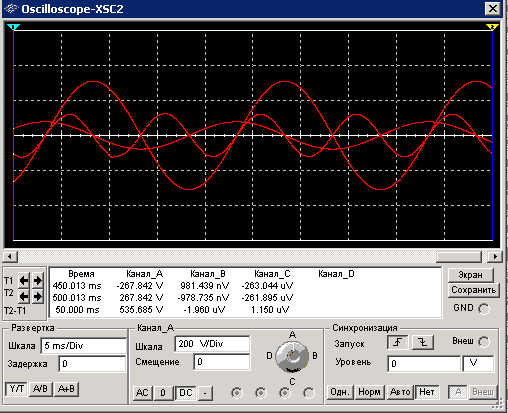Select Y/T display mode
Image resolution: width=508 pixels, height=413 pixels.
point(17,389)
